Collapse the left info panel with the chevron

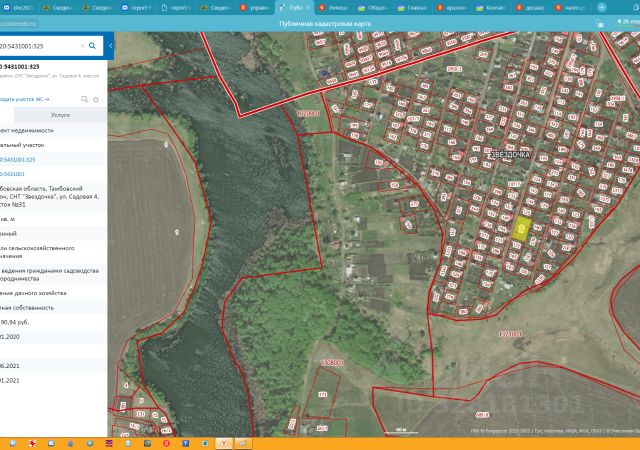coord(110,46)
